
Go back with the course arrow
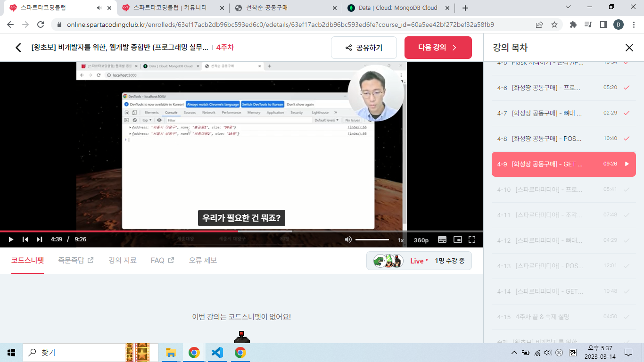18,48
